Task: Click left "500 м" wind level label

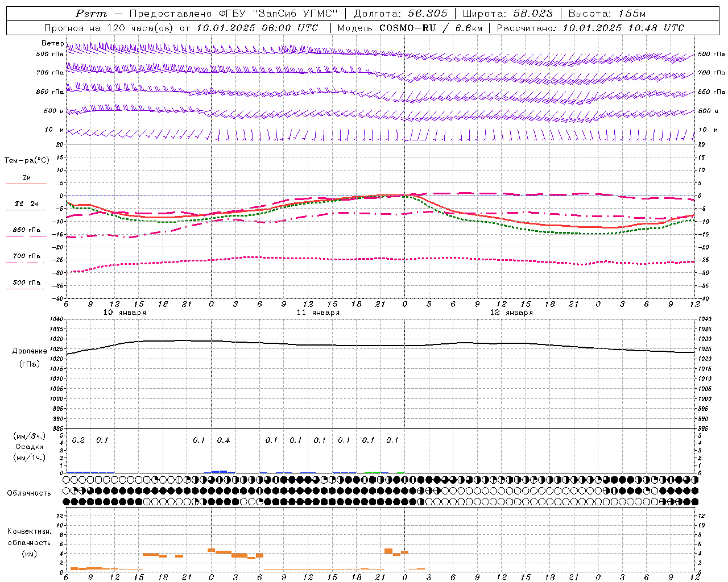Action: tap(54, 111)
